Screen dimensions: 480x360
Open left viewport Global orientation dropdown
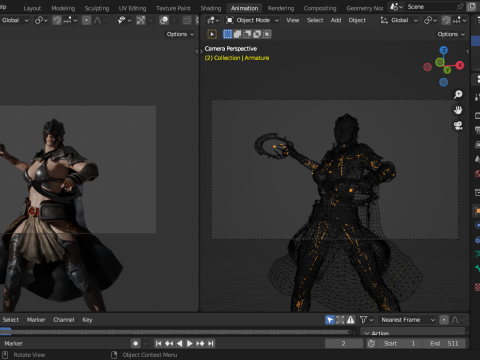pyautogui.click(x=14, y=20)
